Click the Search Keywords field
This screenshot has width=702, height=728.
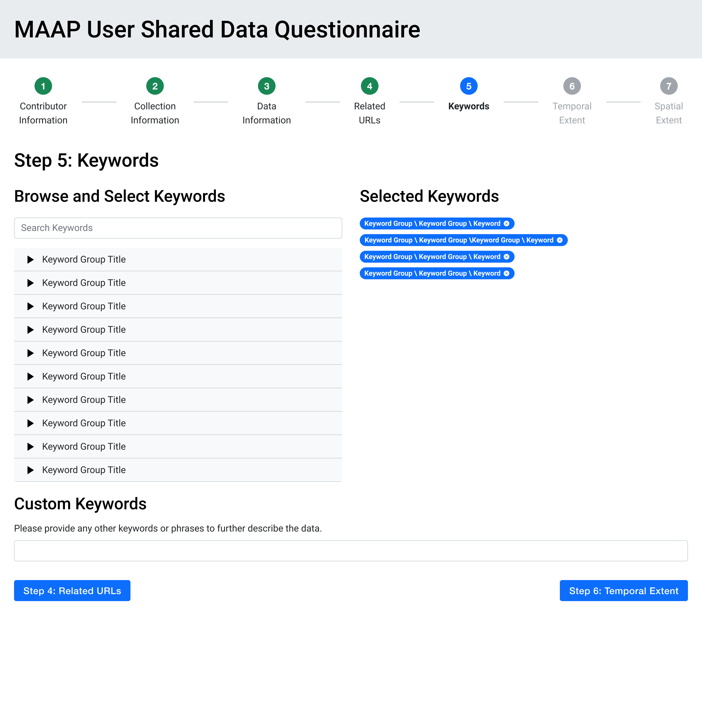[x=178, y=228]
